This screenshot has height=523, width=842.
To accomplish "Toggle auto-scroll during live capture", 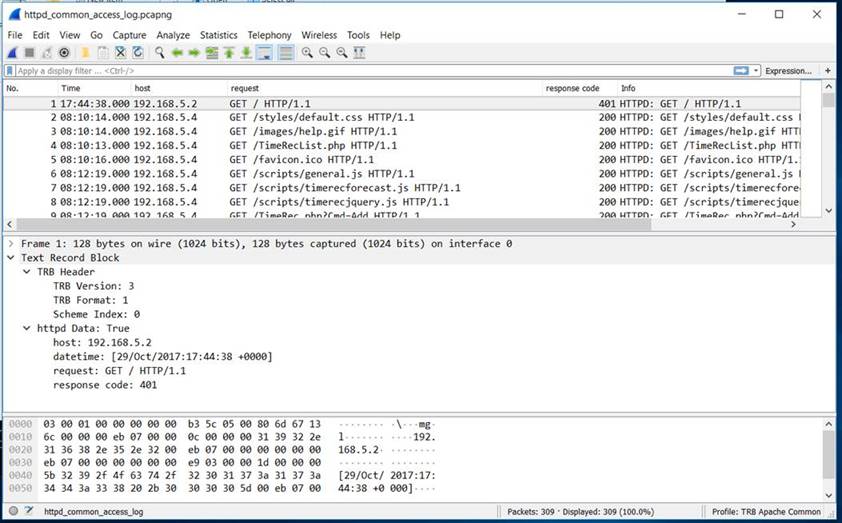I will [x=264, y=53].
